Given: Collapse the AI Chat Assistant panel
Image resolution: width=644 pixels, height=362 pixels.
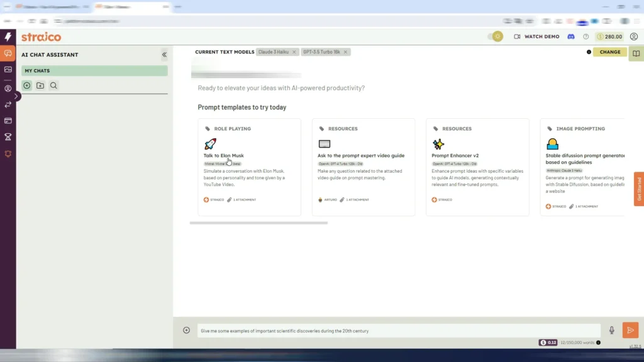Looking at the screenshot, I should (164, 55).
